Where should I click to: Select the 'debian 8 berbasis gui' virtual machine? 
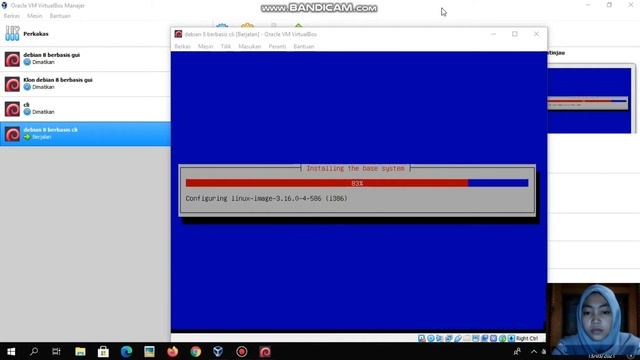[85, 59]
